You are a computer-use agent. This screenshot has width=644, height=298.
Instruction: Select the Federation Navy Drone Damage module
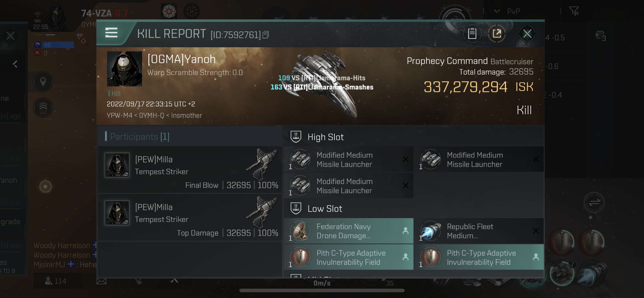[349, 231]
